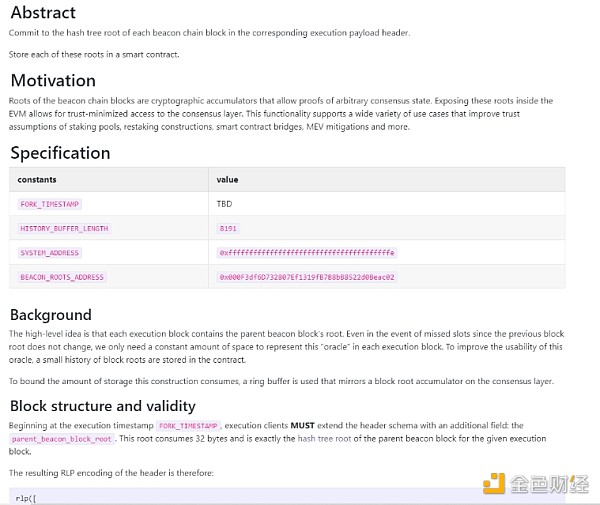Select the FORK_TIMESTAMP constant in the table
Image resolution: width=600 pixels, height=505 pixels.
click(50, 204)
